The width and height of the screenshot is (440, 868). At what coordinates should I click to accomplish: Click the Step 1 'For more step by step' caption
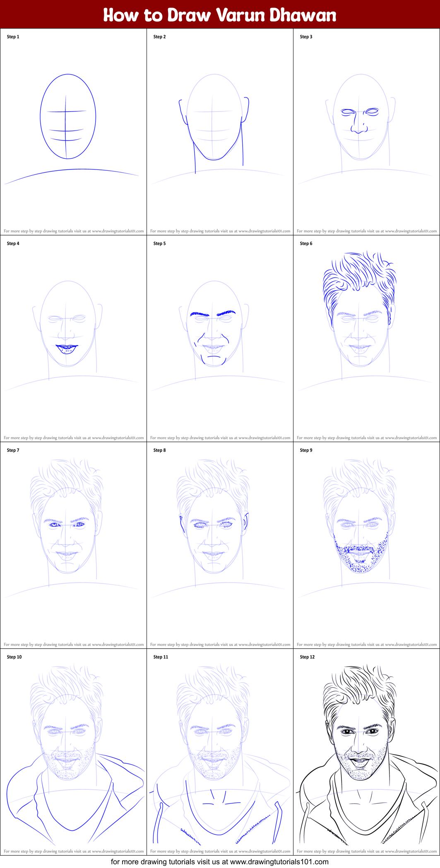tap(74, 231)
